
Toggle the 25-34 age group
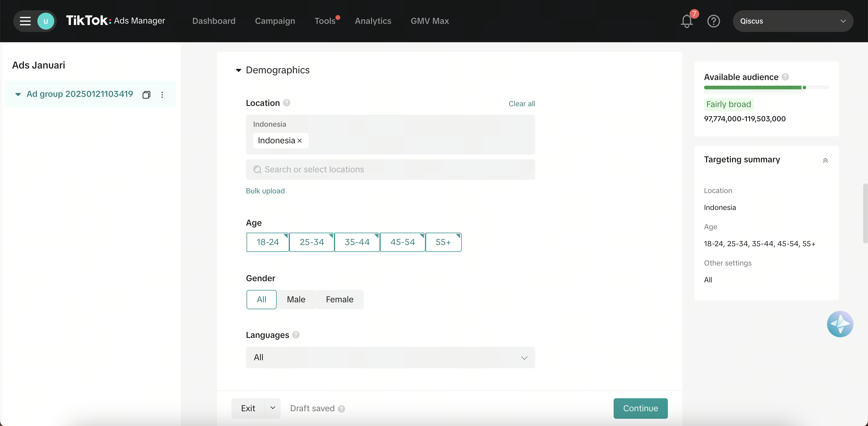click(x=312, y=242)
